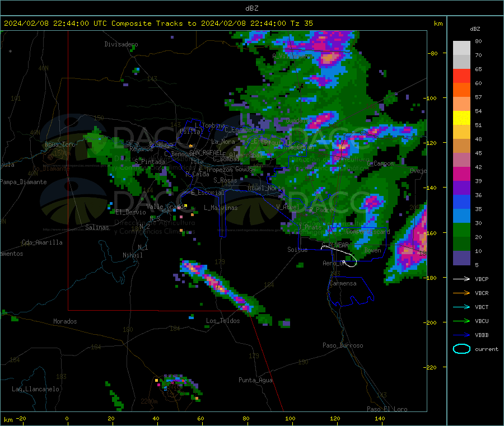Click the Carmensa map label
This screenshot has width=504, height=426.
coord(343,283)
